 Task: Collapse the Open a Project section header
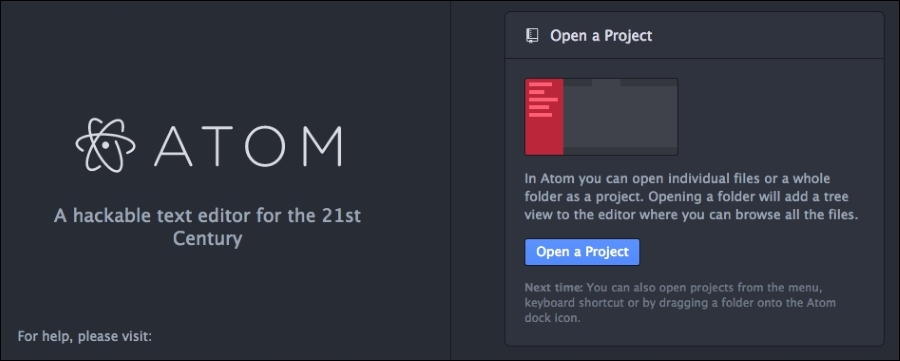[694, 36]
